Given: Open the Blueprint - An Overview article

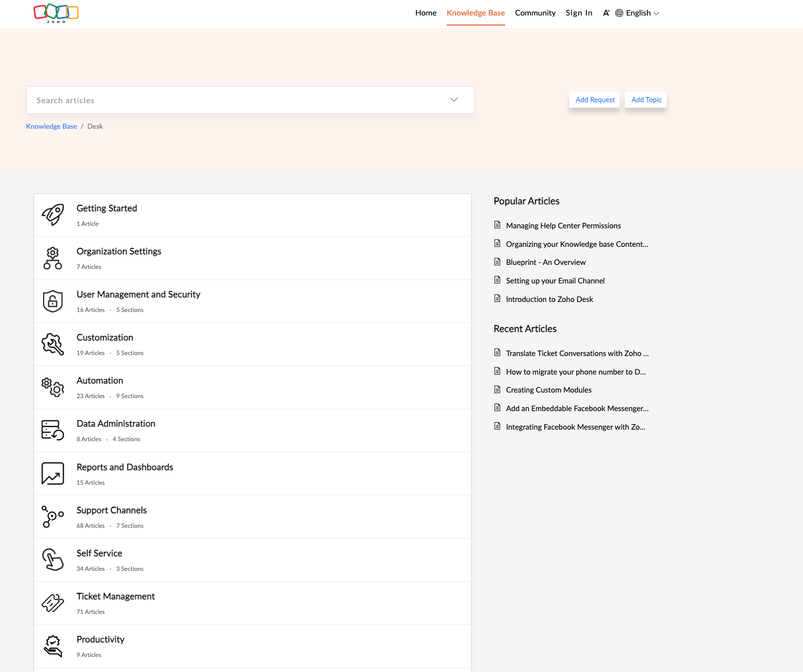Looking at the screenshot, I should pyautogui.click(x=546, y=262).
